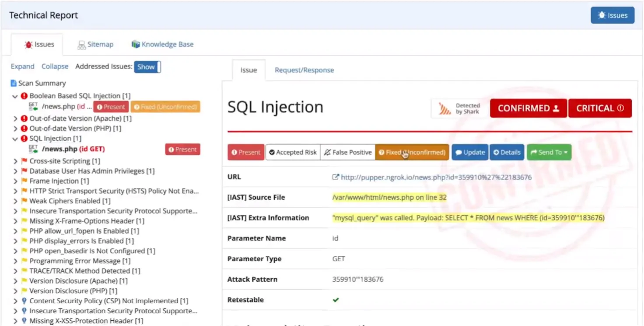Open the Knowledge Base tab
Image resolution: width=644 pixels, height=326 pixels.
pos(162,44)
